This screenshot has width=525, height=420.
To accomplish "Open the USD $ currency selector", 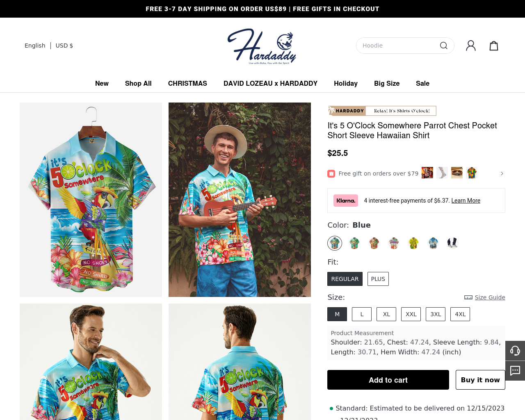I will coord(64,46).
